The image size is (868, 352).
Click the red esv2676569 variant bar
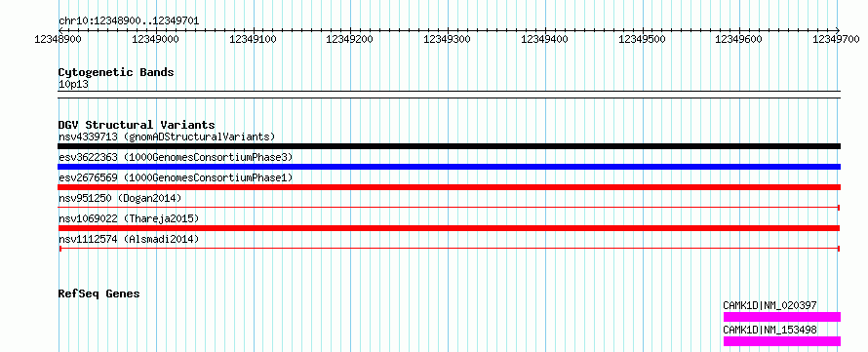(x=449, y=187)
